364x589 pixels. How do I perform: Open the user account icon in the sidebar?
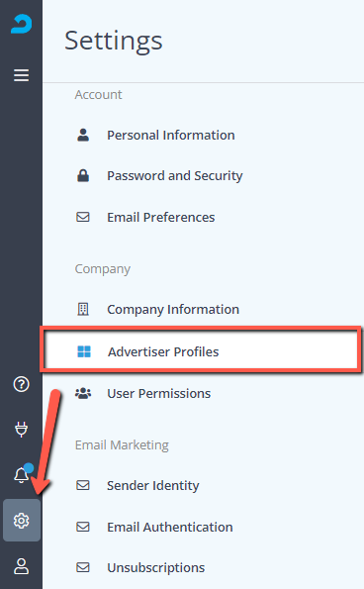click(x=21, y=566)
